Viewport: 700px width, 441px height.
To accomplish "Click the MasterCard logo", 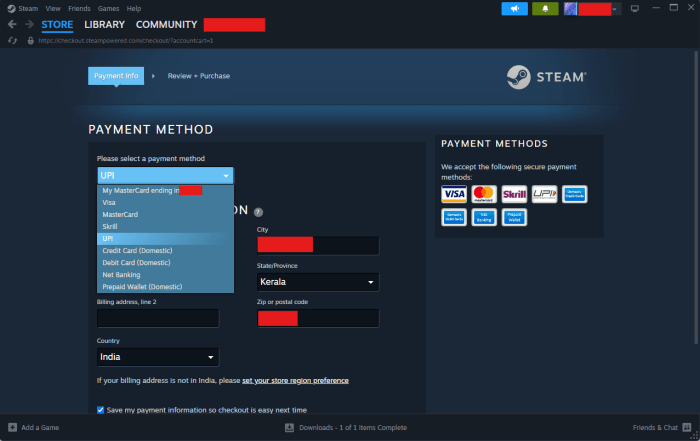I will click(484, 194).
